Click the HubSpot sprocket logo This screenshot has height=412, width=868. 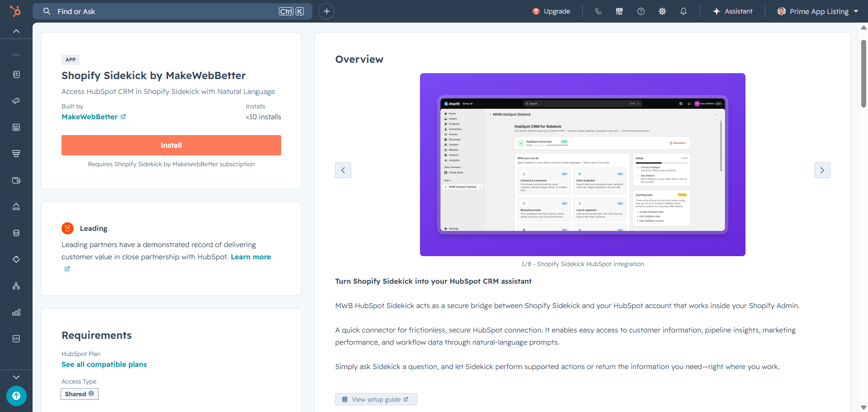[16, 11]
